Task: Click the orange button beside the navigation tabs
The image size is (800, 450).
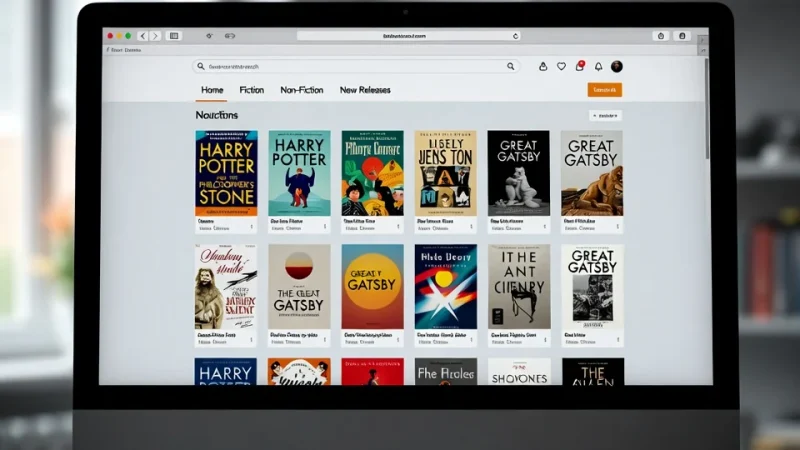Action: pos(605,90)
